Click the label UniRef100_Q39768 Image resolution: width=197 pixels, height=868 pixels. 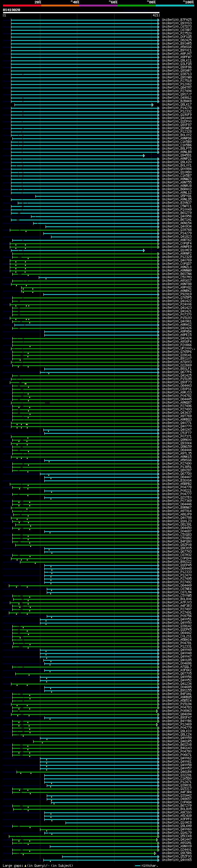[x=177, y=230]
